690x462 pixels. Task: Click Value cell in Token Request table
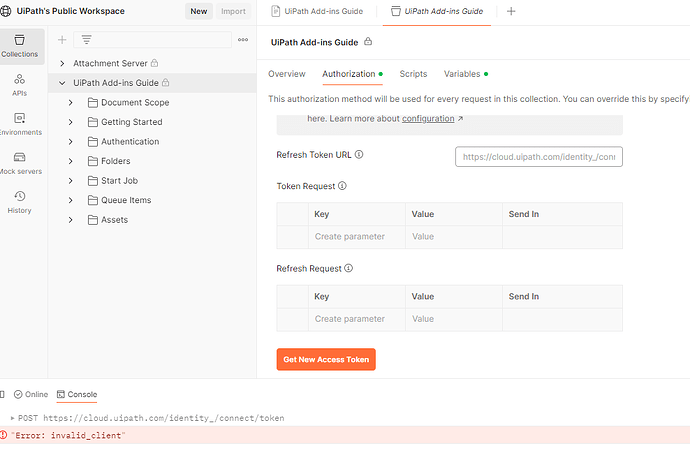[x=454, y=237]
